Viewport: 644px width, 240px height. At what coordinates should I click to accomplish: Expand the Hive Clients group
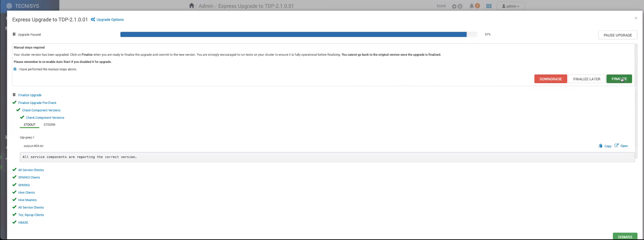pos(26,192)
